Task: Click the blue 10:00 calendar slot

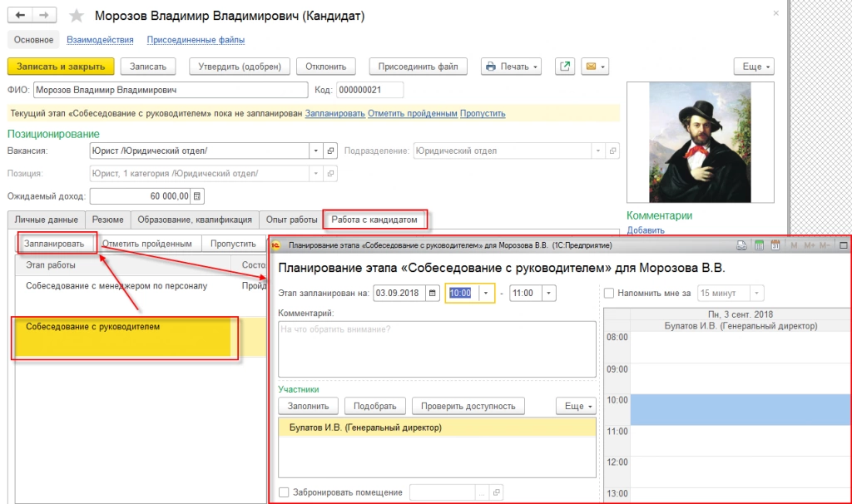Action: [x=741, y=410]
